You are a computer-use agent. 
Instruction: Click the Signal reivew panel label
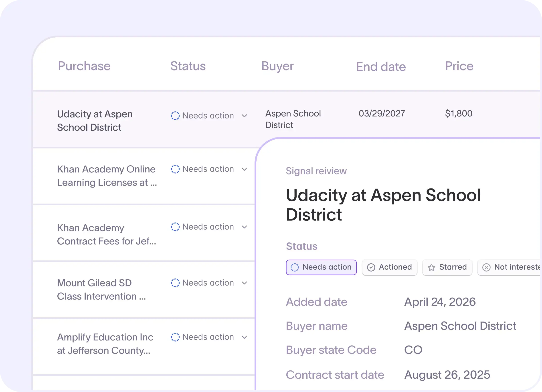pyautogui.click(x=316, y=171)
